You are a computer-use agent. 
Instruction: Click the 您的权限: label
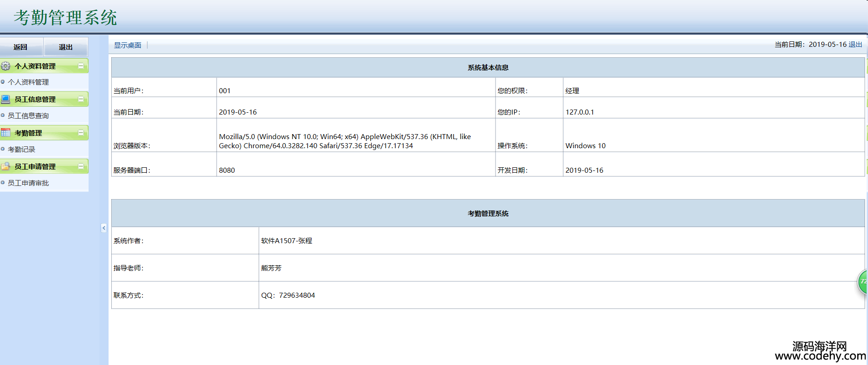[512, 91]
